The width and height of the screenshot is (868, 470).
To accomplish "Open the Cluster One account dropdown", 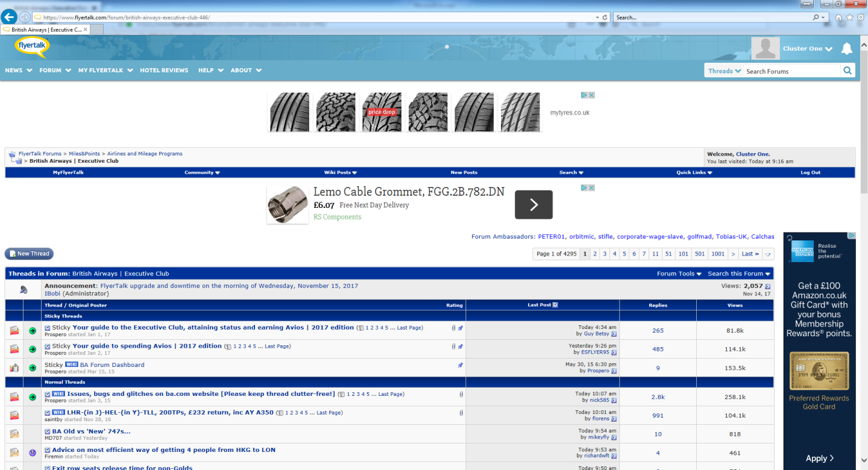I will [x=808, y=49].
